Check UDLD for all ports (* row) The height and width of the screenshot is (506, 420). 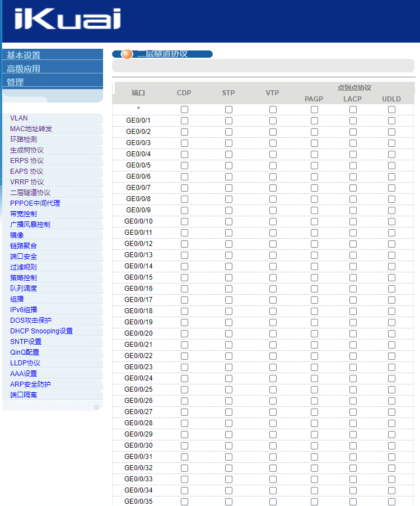[391, 110]
